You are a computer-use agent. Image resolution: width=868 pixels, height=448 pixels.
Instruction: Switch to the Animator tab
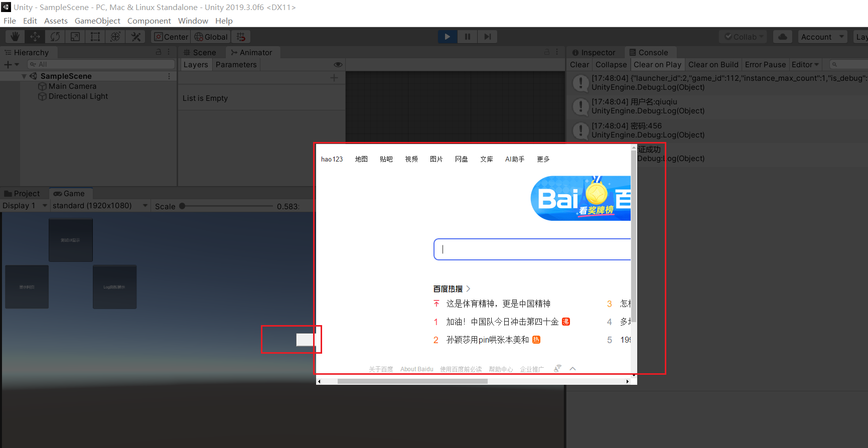pos(252,53)
